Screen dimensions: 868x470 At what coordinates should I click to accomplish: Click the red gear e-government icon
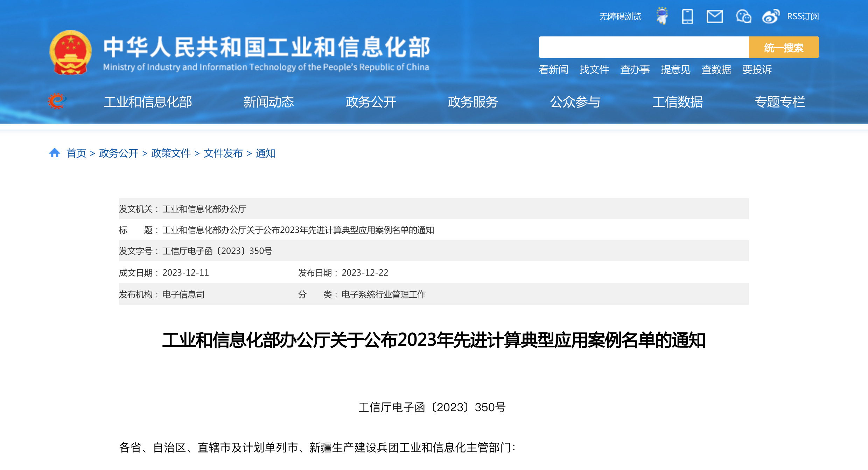coord(57,102)
